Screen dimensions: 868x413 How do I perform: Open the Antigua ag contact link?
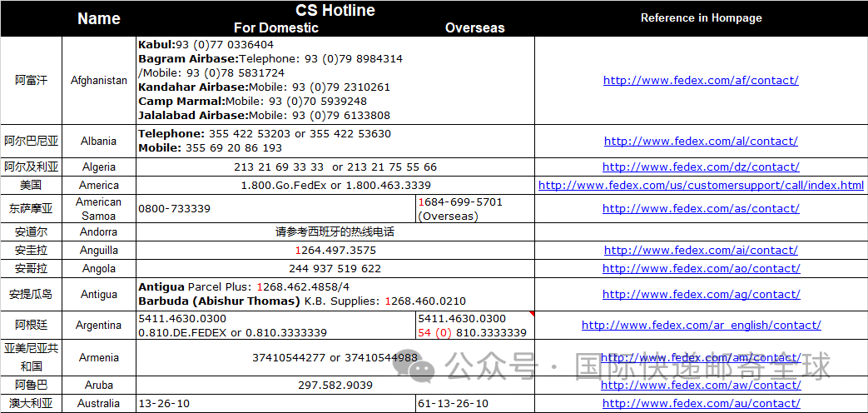tap(701, 295)
